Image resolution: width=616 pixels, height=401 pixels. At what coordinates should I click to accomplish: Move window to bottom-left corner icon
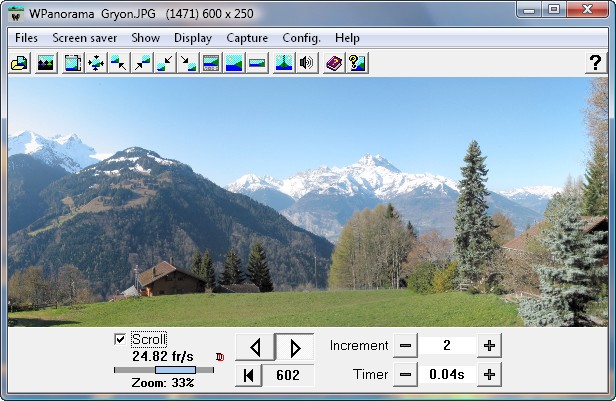165,63
